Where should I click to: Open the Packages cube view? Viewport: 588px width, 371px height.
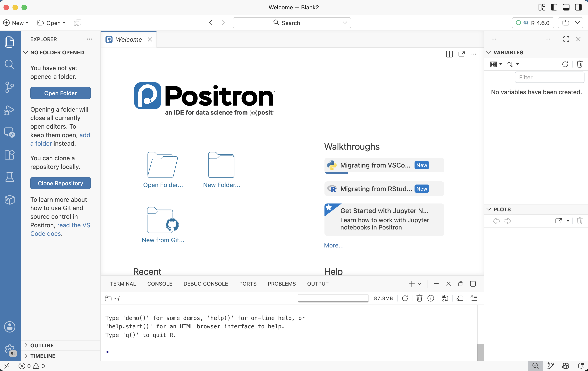pyautogui.click(x=10, y=200)
